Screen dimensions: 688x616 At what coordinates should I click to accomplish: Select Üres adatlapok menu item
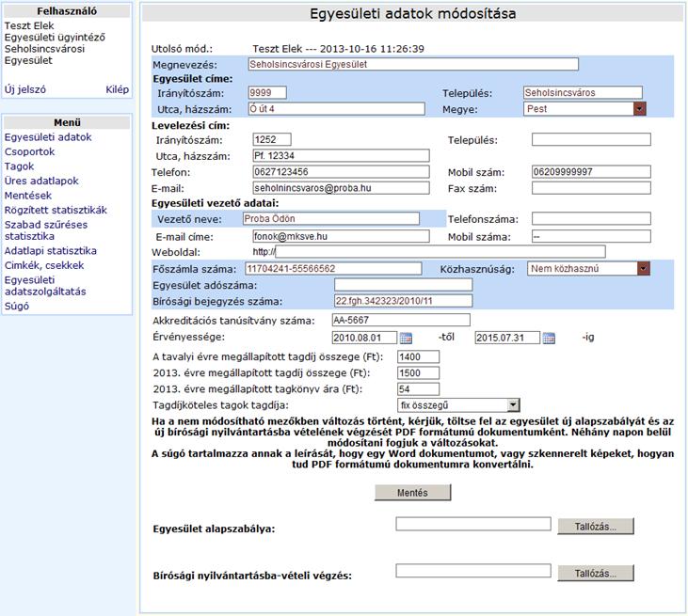pos(41,181)
